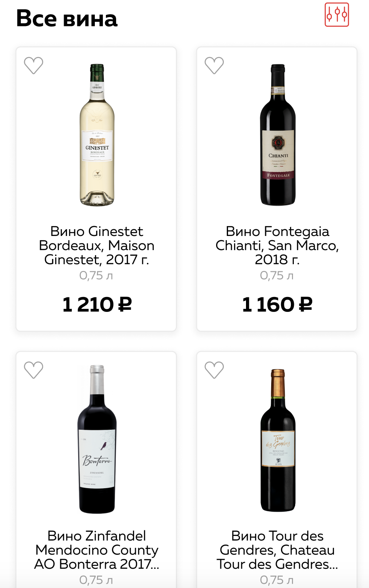Screen dimensions: 369x588
Task: Toggle heart on Fontegaia Chianti card
Action: (x=214, y=65)
